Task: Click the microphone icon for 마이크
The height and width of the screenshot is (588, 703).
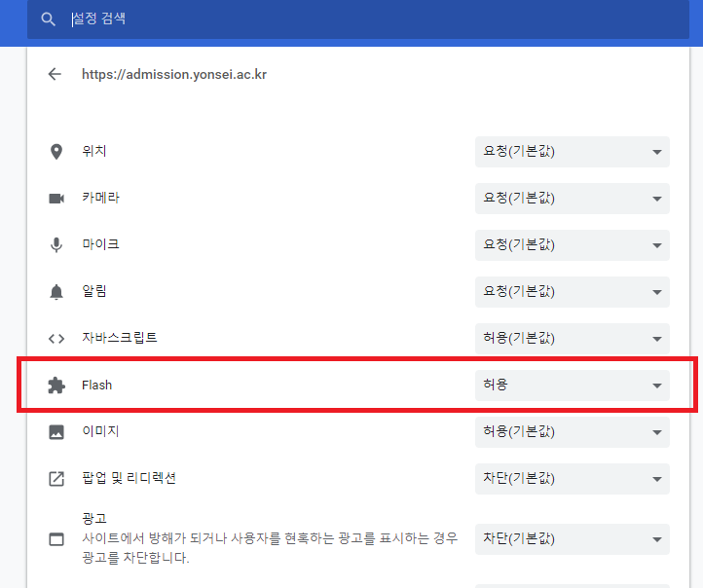Action: (56, 245)
